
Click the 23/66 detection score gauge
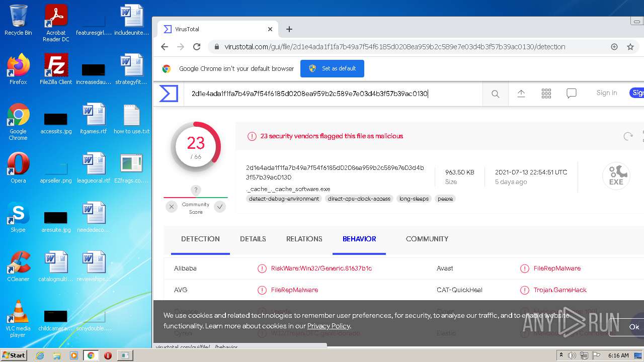[196, 147]
